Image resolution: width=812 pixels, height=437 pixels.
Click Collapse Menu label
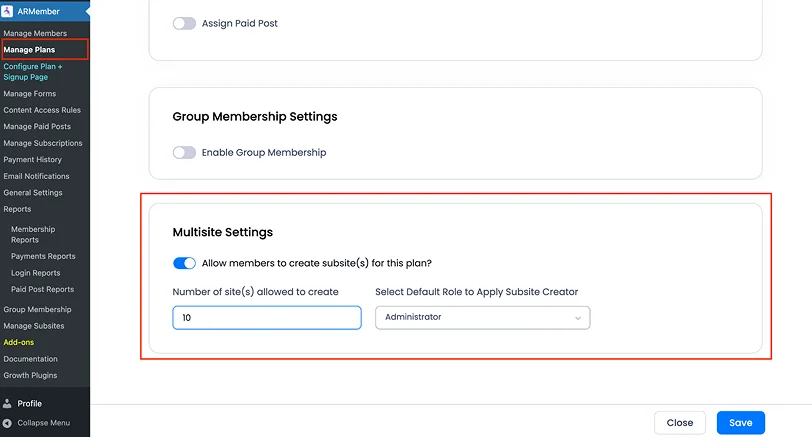pyautogui.click(x=44, y=423)
